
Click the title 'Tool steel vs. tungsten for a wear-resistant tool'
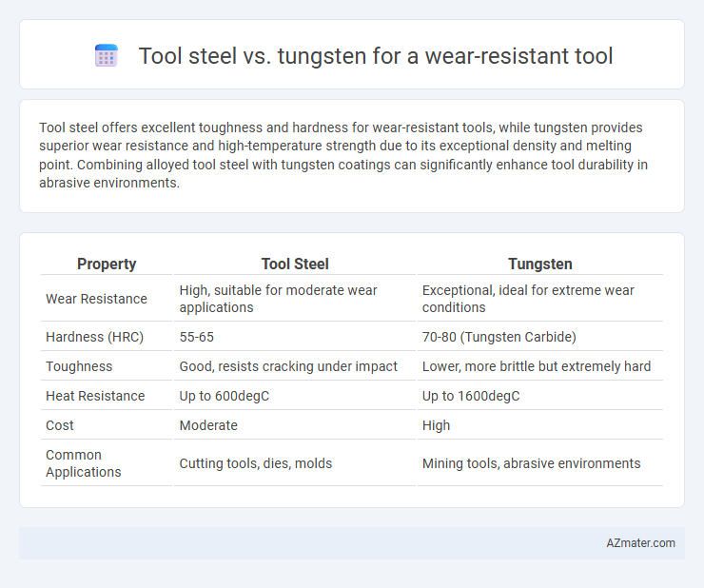pyautogui.click(x=376, y=56)
